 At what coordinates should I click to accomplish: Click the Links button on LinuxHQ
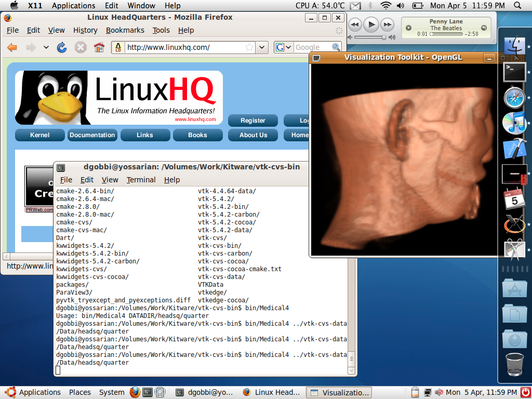[x=145, y=135]
